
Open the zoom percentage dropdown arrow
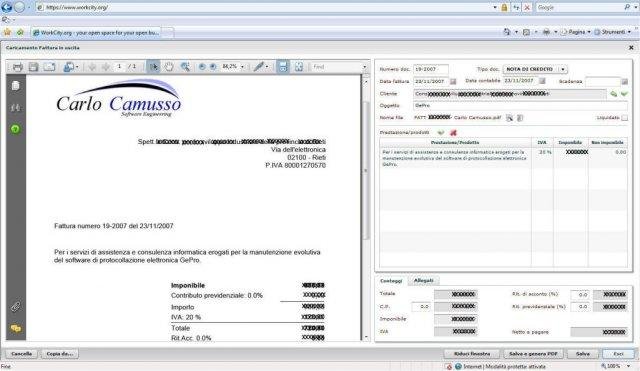click(242, 67)
